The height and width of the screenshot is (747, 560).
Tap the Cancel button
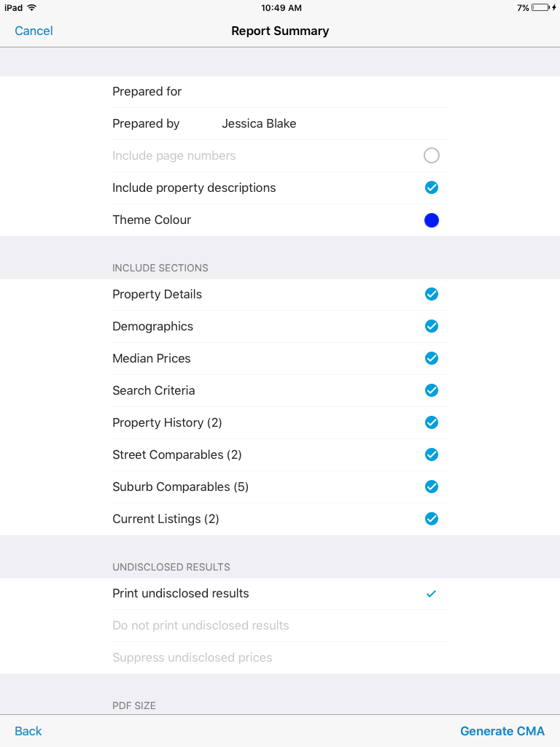tap(34, 31)
